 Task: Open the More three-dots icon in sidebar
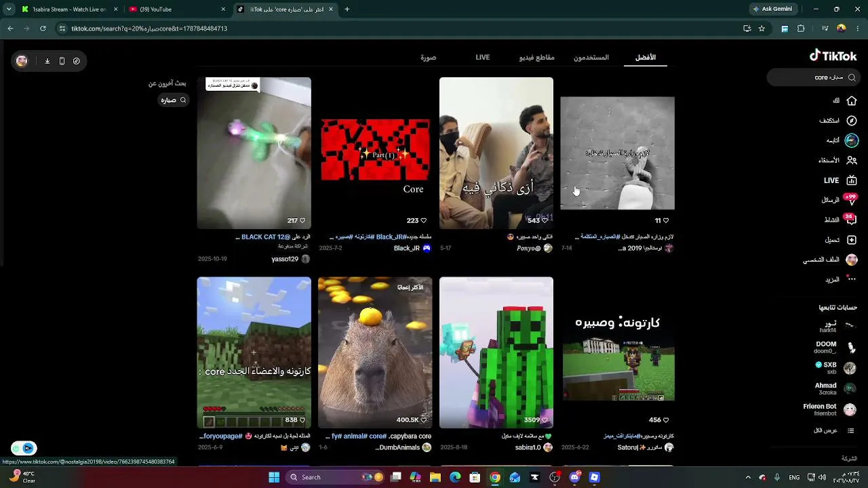[852, 279]
